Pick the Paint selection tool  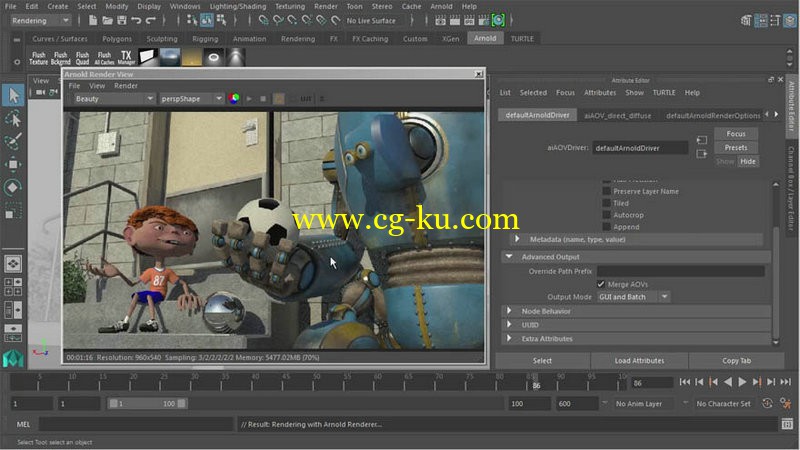[13, 141]
